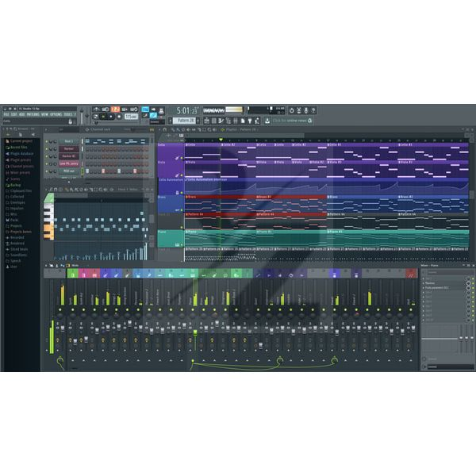The height and width of the screenshot is (476, 476).
Task: Mute the Viola playlist track LED
Action: [182, 175]
